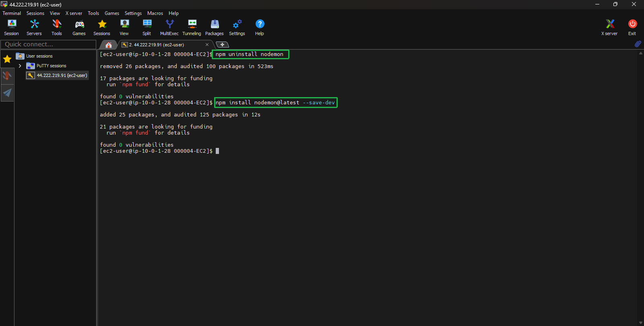The image size is (644, 326).
Task: Open the Servers toolbar icon
Action: 34,27
